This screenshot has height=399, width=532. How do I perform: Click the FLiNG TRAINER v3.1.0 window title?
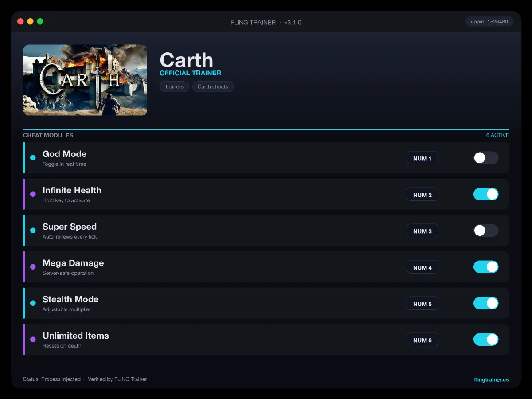[x=266, y=22]
